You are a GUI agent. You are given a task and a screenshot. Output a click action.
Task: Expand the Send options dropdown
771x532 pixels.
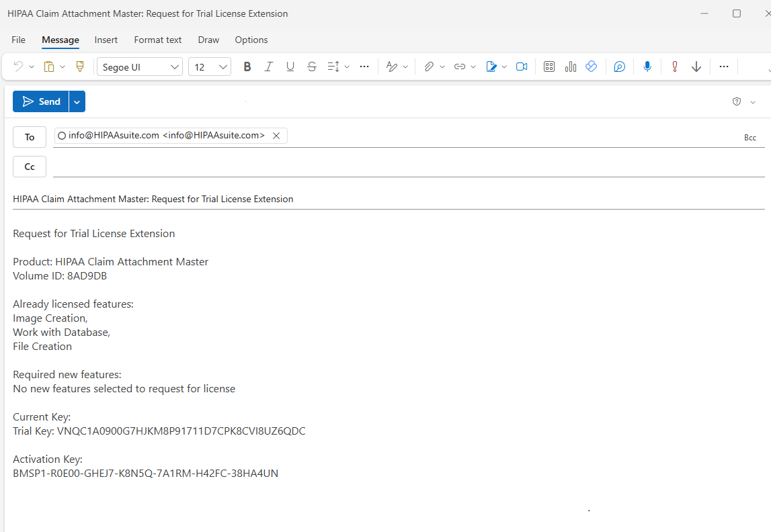[x=77, y=101]
